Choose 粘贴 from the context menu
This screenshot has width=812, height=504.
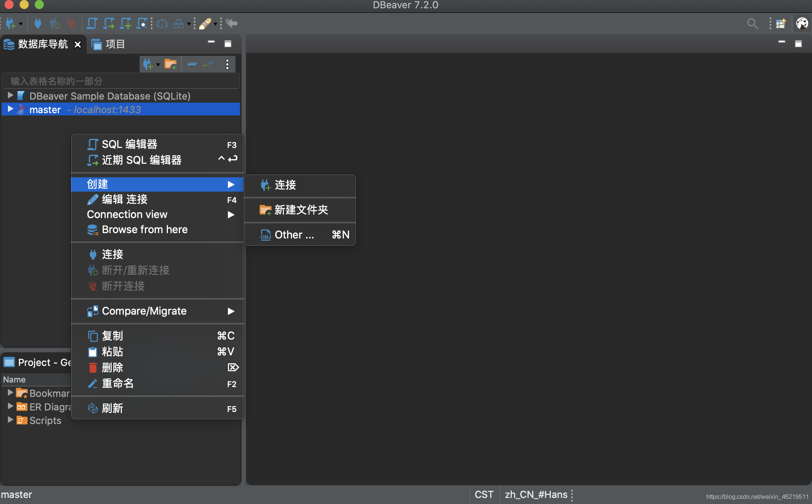point(157,352)
